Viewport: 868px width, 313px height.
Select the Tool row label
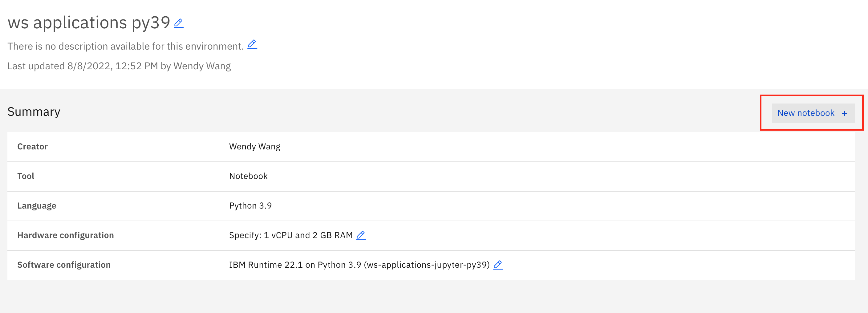point(26,176)
